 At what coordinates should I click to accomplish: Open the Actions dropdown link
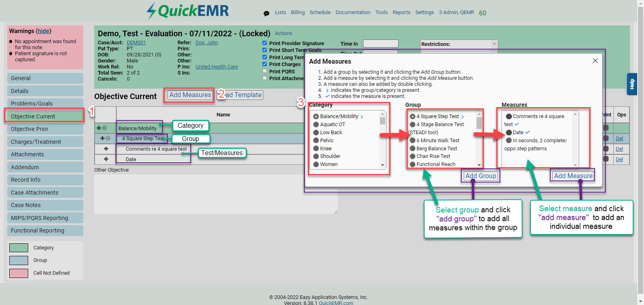(x=283, y=33)
